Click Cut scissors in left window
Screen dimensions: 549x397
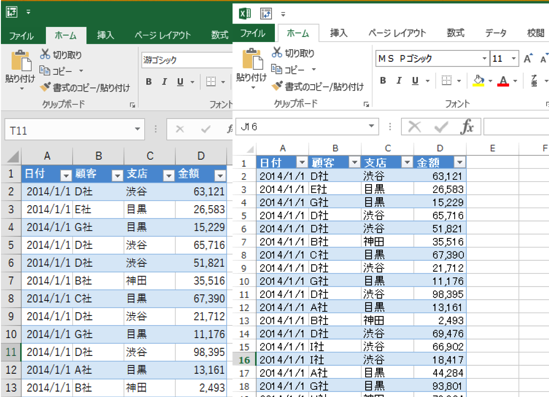tap(45, 54)
